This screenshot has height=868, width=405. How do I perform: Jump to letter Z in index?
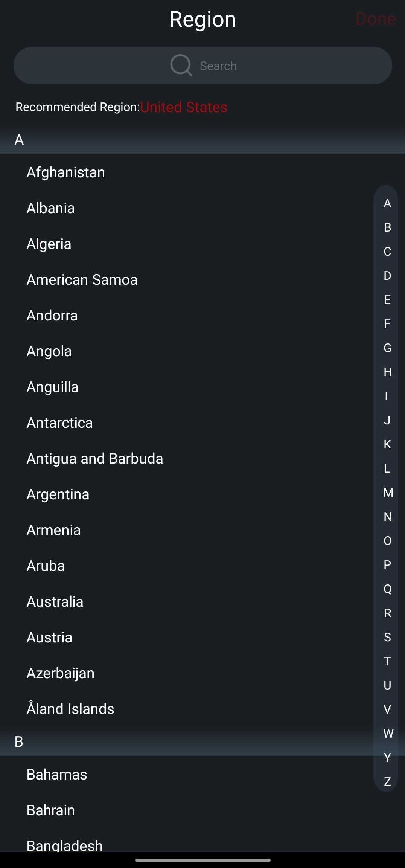387,782
